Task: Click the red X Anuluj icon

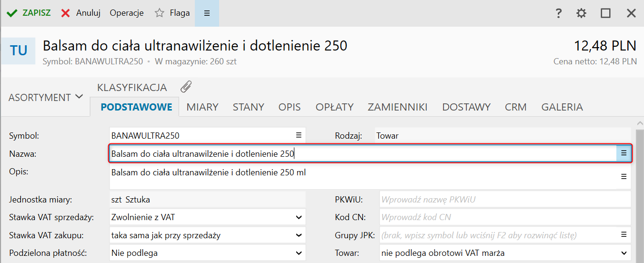Action: pos(66,13)
